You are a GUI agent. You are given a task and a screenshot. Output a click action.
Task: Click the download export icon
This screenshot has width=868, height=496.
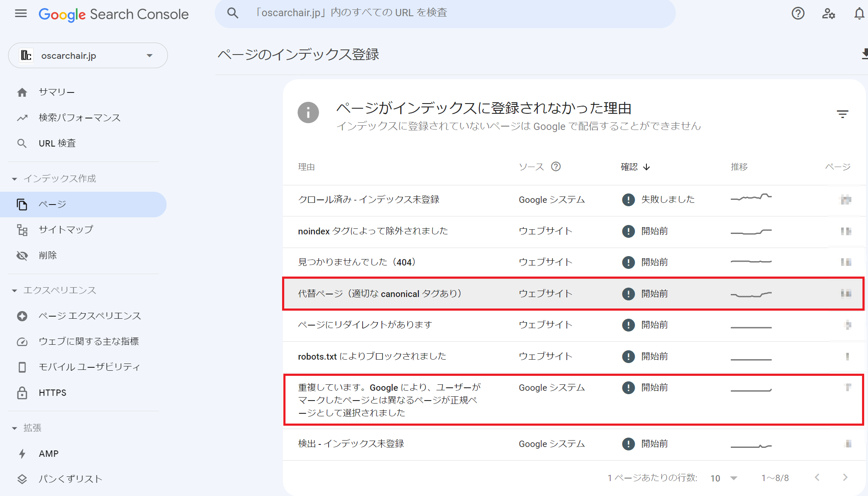(864, 54)
